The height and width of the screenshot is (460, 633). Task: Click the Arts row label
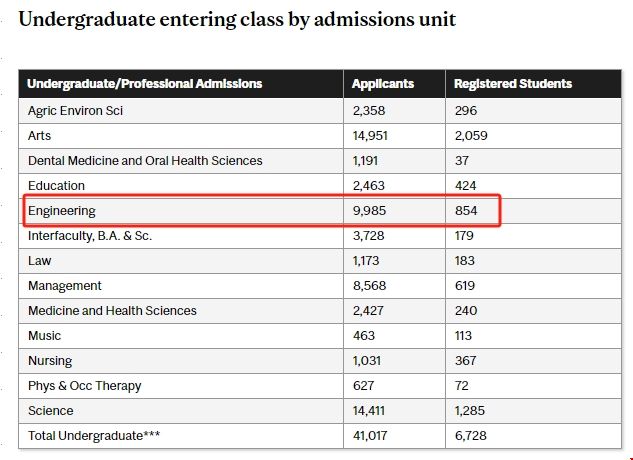click(x=40, y=135)
